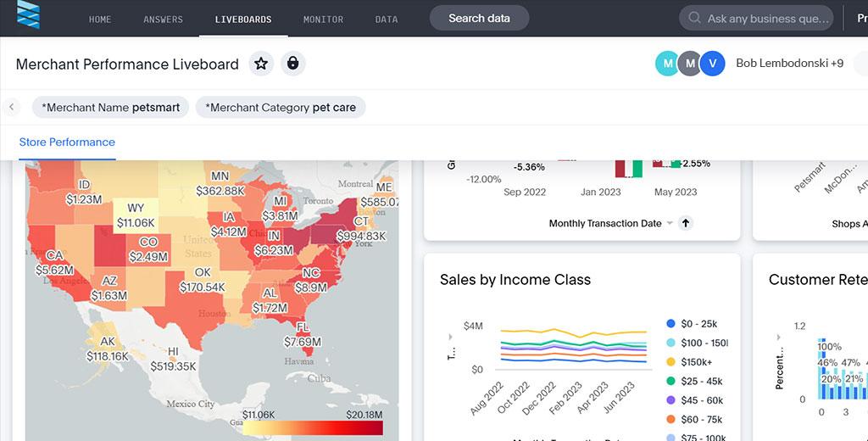Click ME $585.07 map label
Screen dimensions: 868x441
tap(379, 194)
